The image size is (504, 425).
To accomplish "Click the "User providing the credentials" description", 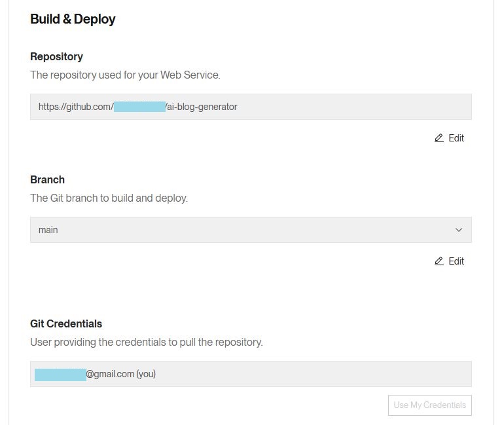I will click(146, 342).
